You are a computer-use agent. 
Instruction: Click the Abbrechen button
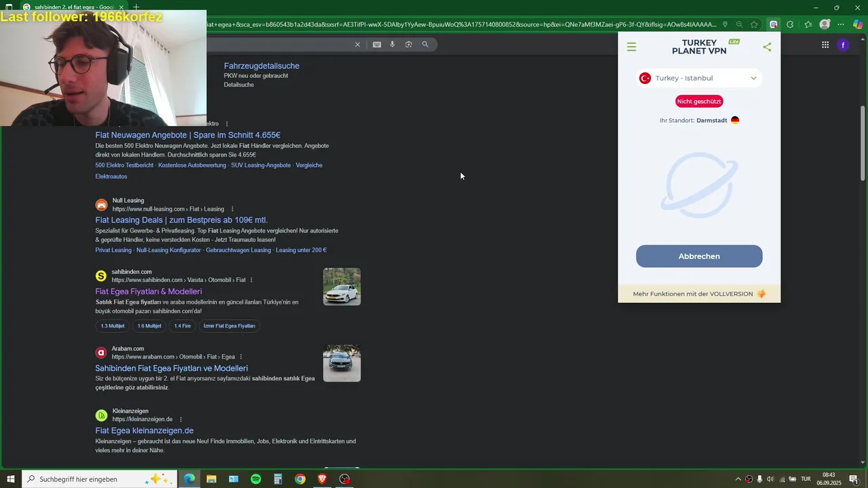699,256
